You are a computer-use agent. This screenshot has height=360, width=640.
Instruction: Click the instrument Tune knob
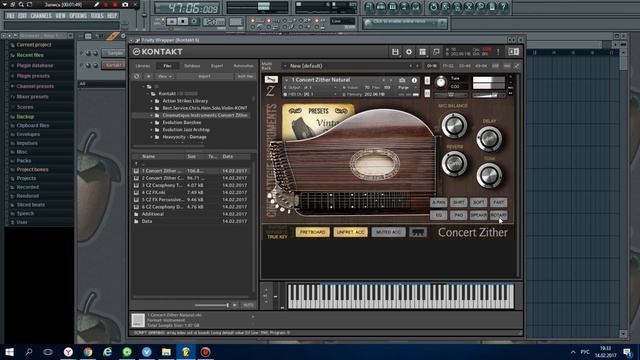click(x=441, y=82)
